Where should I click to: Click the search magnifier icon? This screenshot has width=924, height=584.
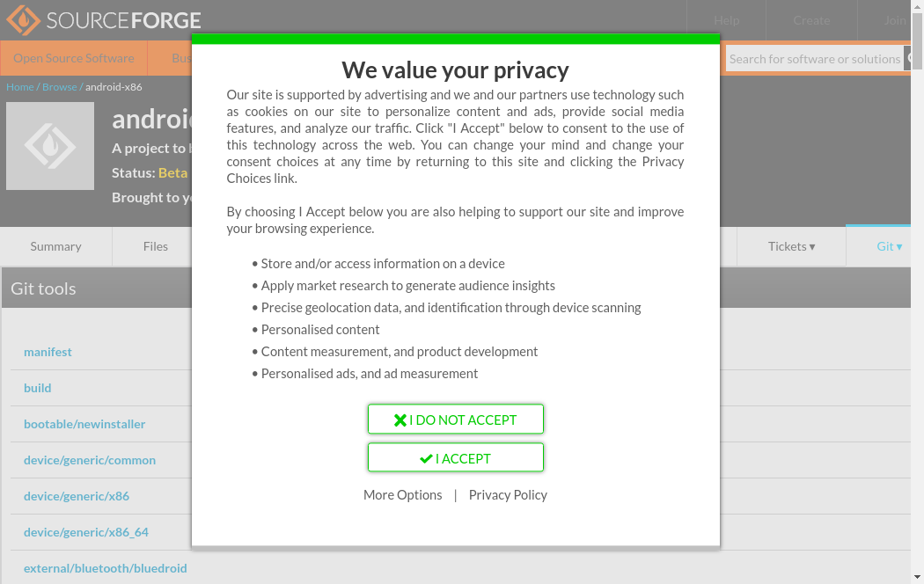point(908,59)
